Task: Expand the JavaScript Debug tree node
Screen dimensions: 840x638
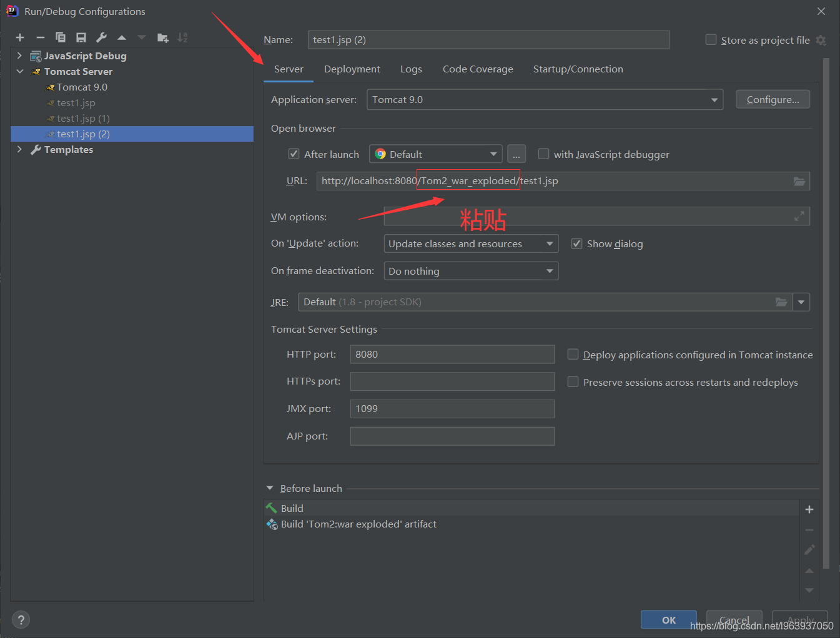Action: pyautogui.click(x=19, y=56)
